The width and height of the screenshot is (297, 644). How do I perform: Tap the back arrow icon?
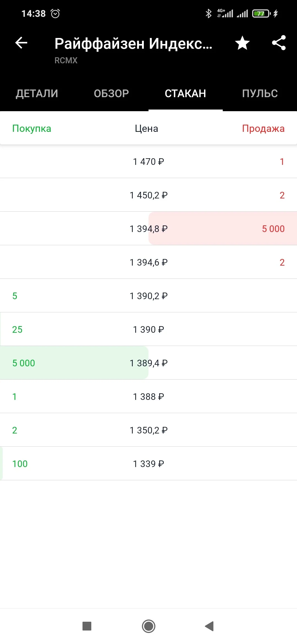21,43
